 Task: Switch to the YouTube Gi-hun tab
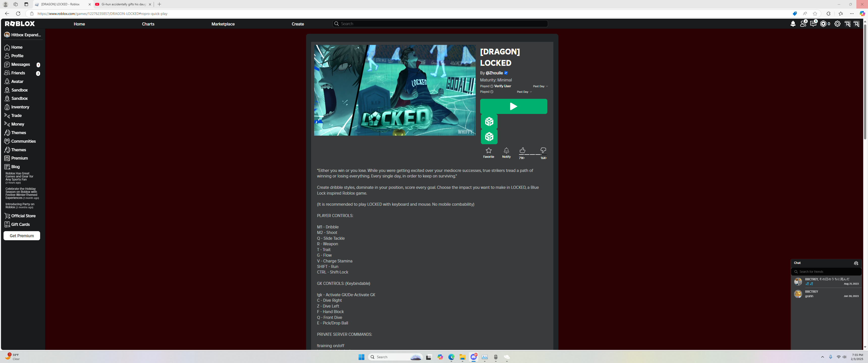click(x=123, y=4)
